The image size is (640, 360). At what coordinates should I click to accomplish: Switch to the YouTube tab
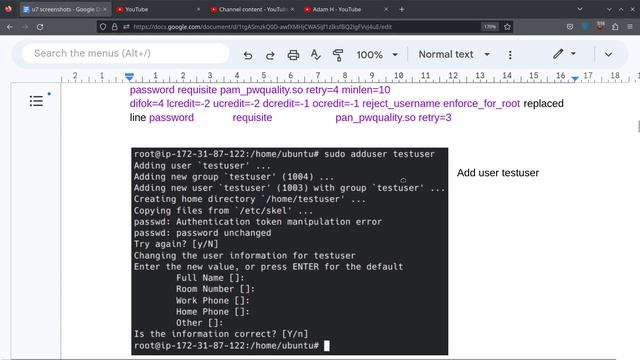pos(159,9)
